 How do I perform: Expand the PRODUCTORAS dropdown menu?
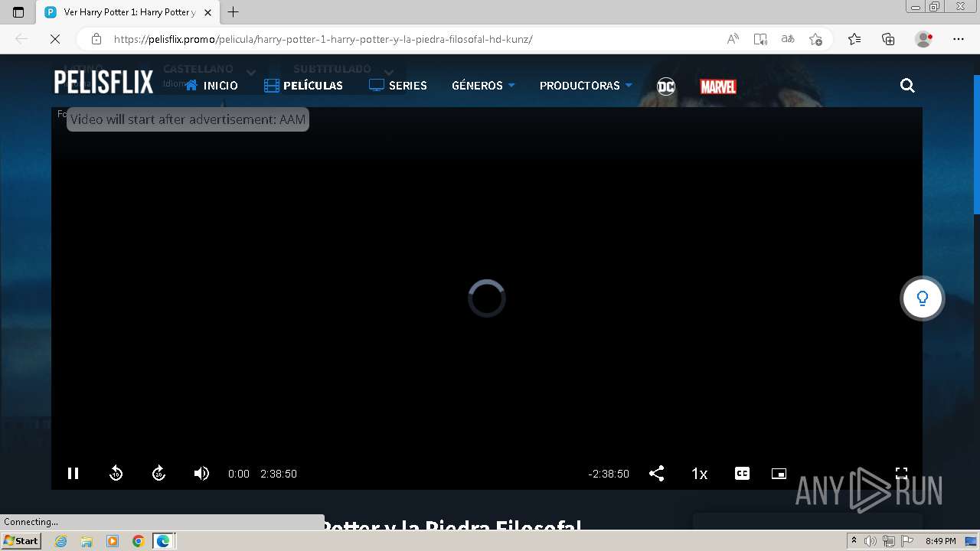click(586, 86)
